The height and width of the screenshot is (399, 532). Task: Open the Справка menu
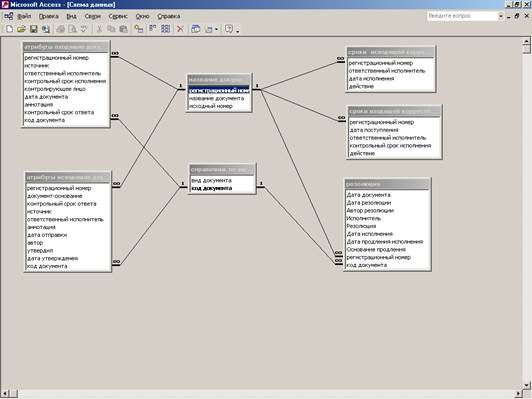click(169, 16)
